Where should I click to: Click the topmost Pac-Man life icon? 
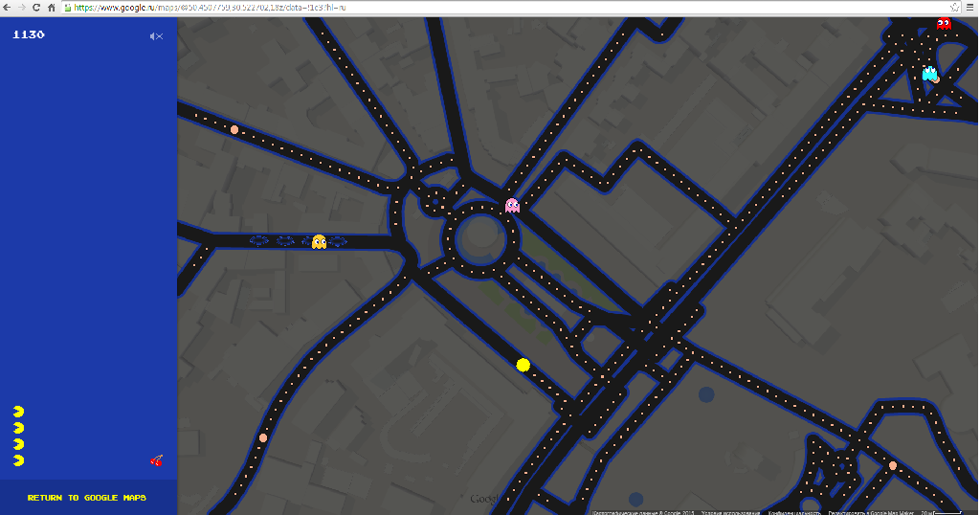19,412
